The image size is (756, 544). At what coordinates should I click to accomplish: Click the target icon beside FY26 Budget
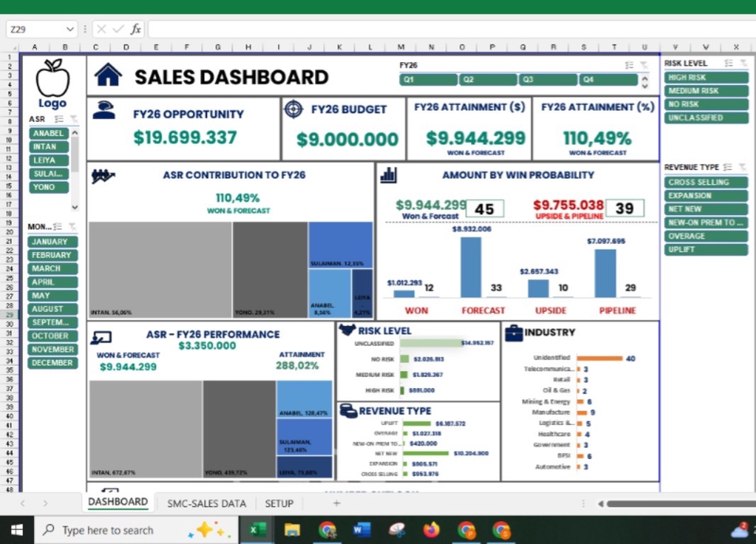tap(293, 109)
